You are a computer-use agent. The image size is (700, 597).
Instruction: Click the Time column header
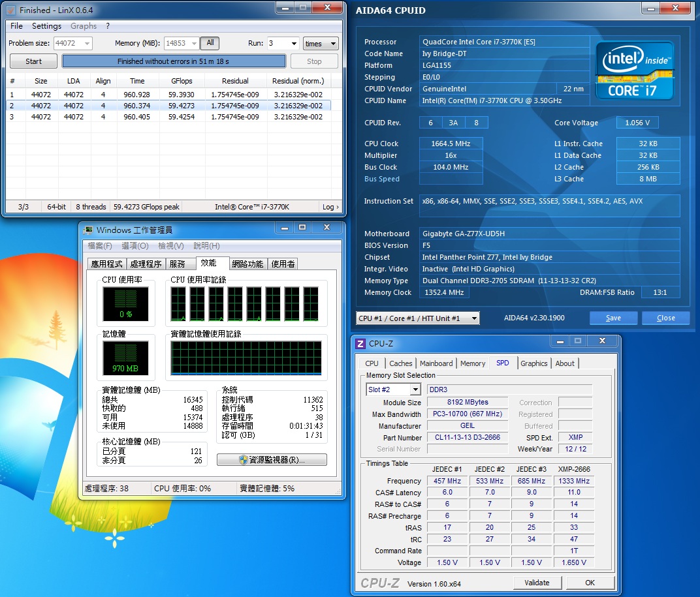click(x=137, y=81)
